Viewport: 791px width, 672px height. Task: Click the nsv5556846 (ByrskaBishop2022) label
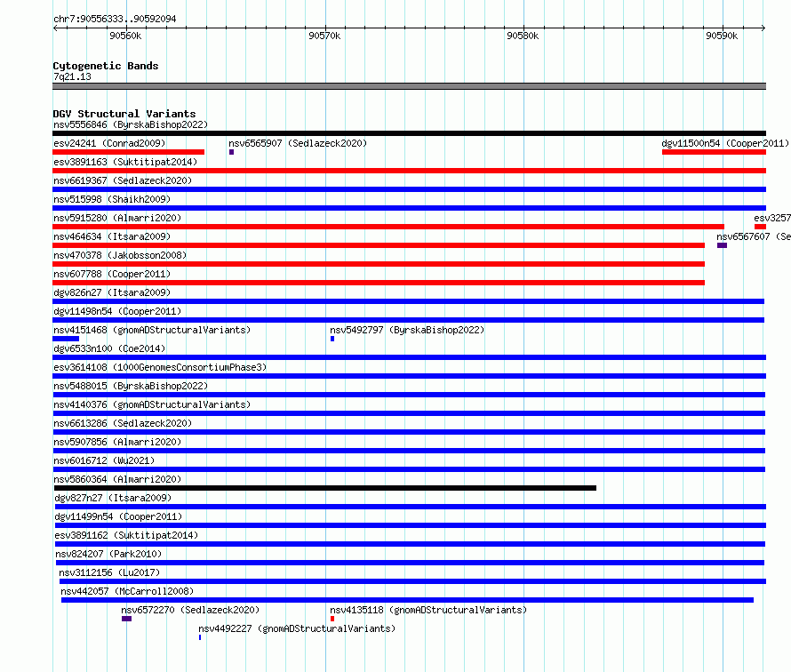[131, 124]
